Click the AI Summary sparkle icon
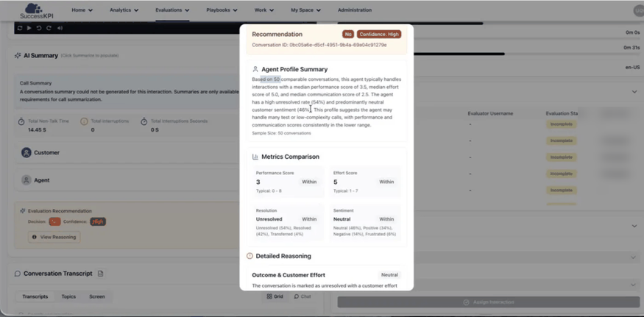644x317 pixels. coord(18,55)
